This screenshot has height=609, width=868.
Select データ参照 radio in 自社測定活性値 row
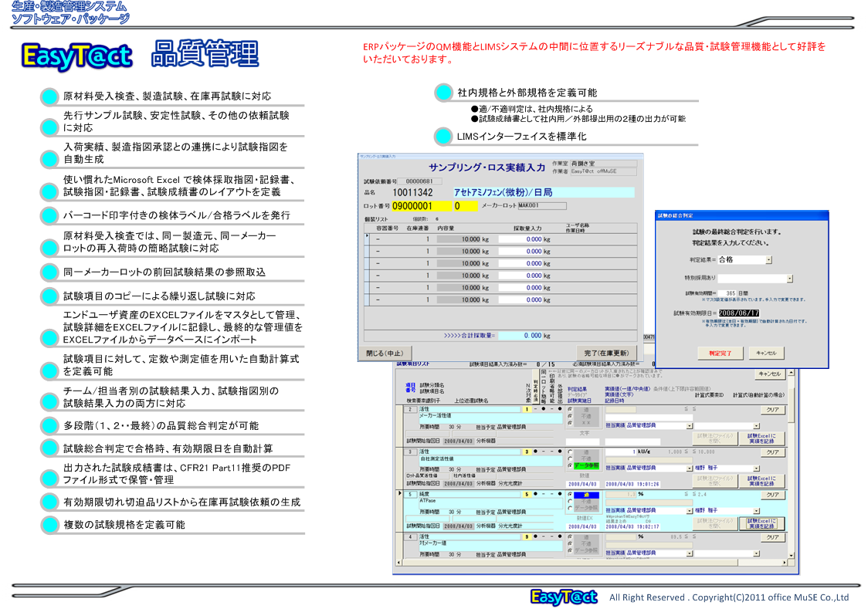(570, 465)
